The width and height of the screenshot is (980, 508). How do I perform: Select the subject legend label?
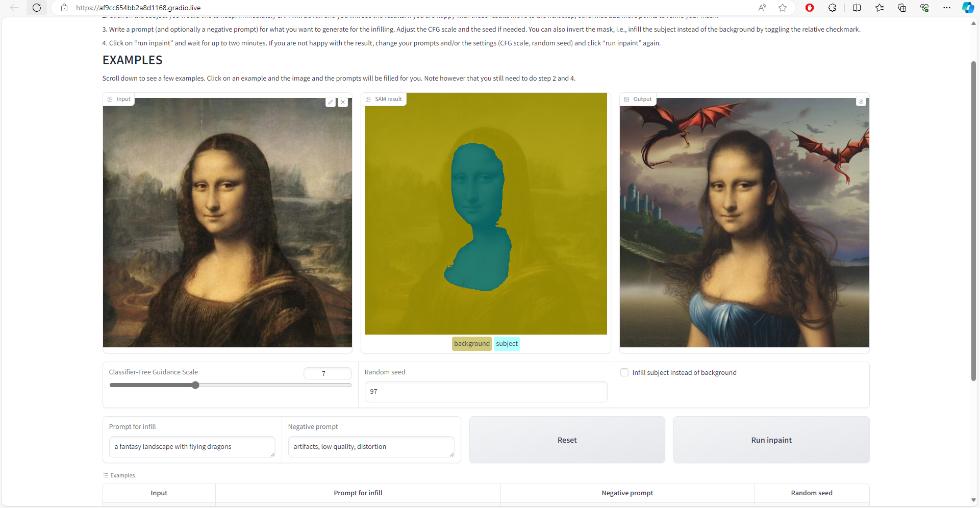tap(507, 343)
